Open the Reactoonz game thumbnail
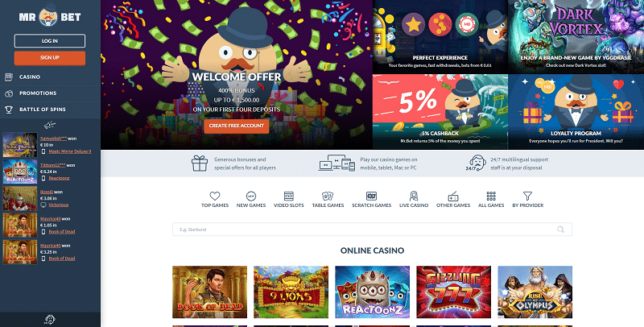The width and height of the screenshot is (644, 327). pos(372,292)
